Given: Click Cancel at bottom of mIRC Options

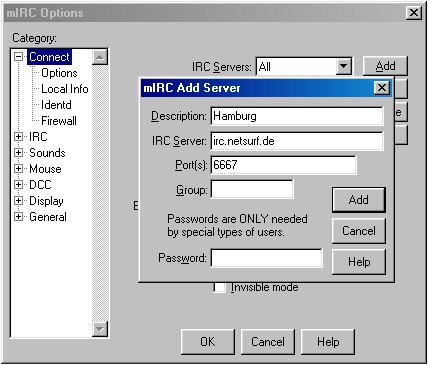Looking at the screenshot, I should tap(268, 342).
